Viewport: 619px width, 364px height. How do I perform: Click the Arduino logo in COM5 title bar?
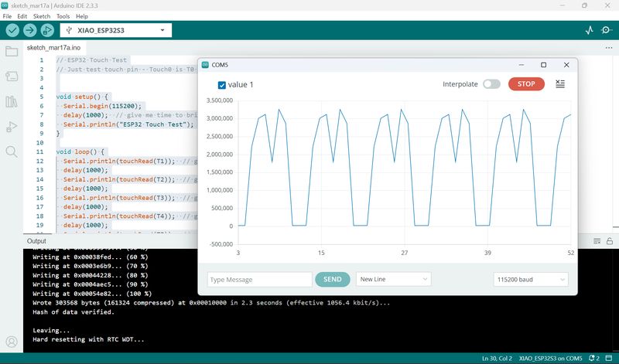(205, 65)
